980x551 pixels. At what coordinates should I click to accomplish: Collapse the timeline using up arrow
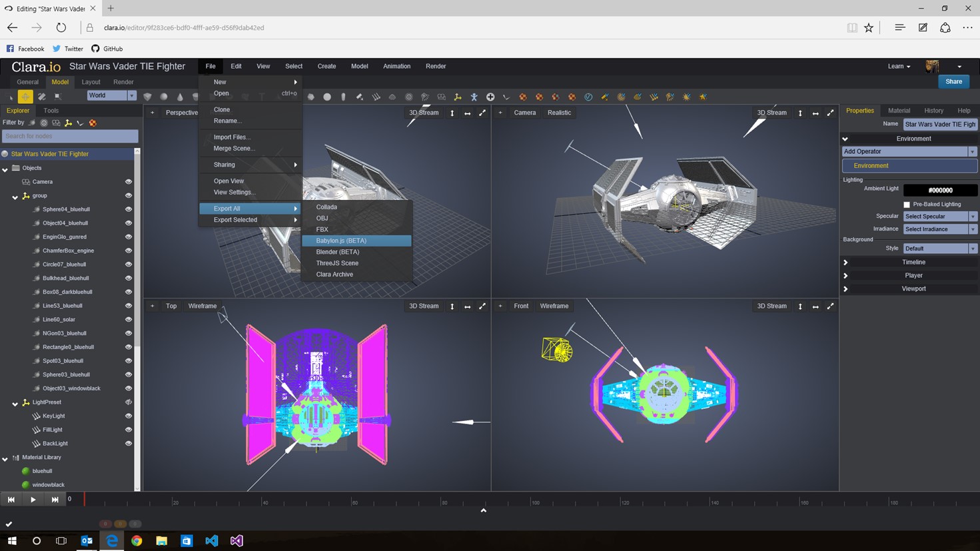(x=484, y=510)
